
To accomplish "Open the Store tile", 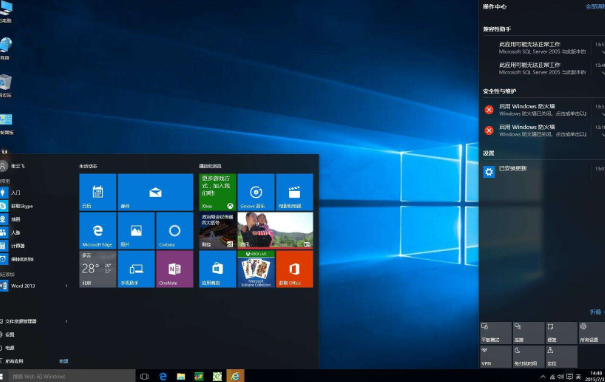I will pos(218,269).
